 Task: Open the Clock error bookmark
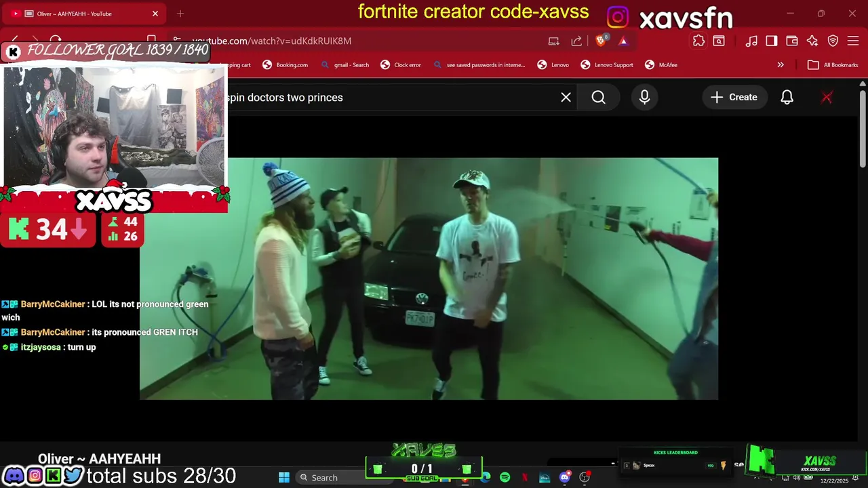[x=401, y=65]
